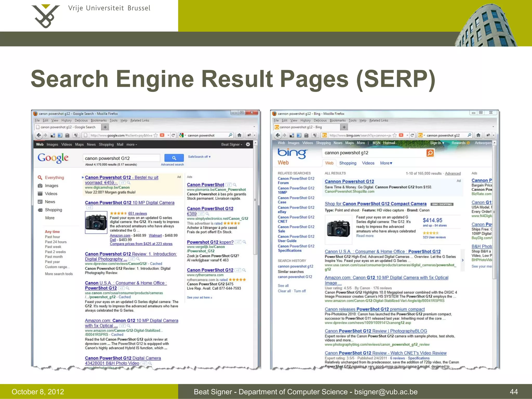Viewport: 532px width, 399px height.
Task: Bookmark star in Google window address bar
Action: (x=156, y=135)
